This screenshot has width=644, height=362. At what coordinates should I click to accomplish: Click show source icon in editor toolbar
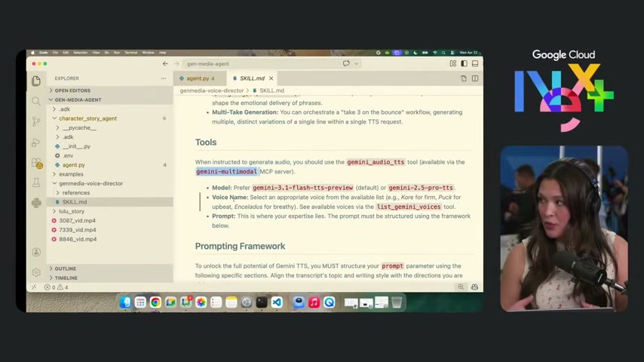[464, 78]
